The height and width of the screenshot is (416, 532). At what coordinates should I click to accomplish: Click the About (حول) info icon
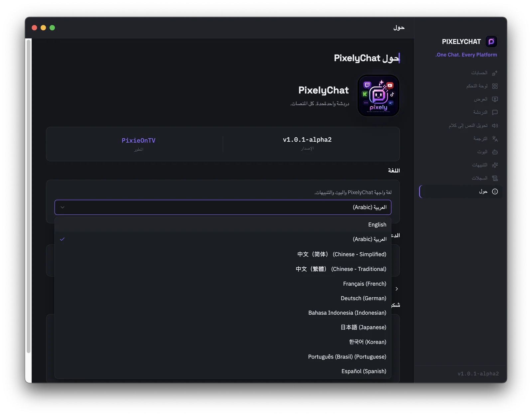[495, 192]
